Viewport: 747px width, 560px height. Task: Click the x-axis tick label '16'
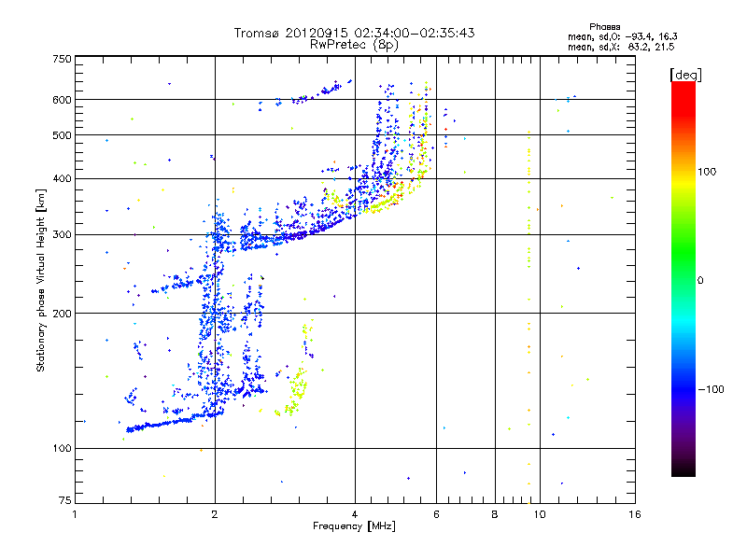click(x=635, y=514)
